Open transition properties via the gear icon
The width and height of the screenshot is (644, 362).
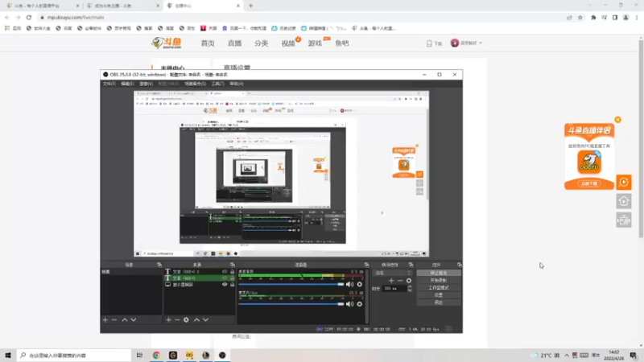coord(409,281)
